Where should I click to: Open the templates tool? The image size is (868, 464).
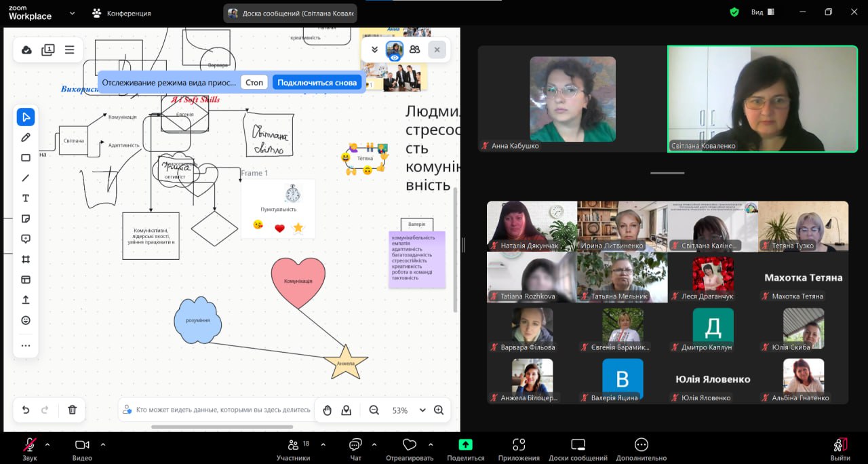coord(26,279)
